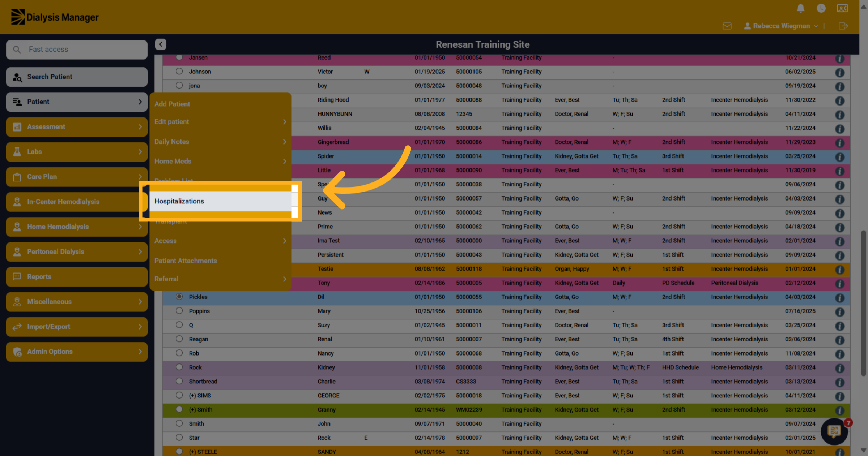Select the Johnson patient radio button
Viewport: 868px width, 456px height.
coord(179,71)
